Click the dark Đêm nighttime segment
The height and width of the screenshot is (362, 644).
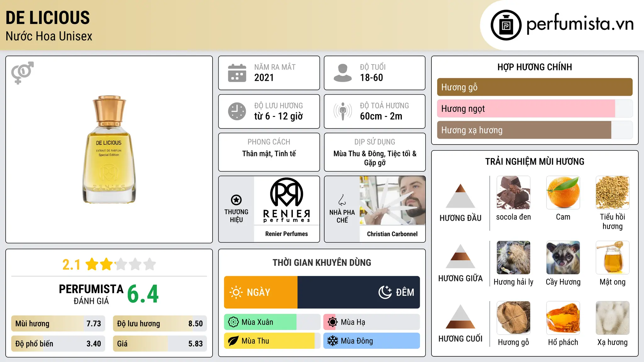(358, 292)
